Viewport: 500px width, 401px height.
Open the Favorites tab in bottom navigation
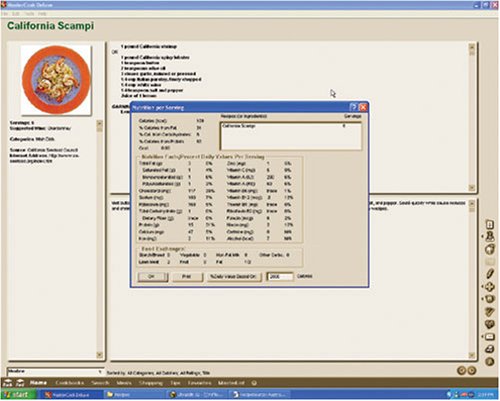(199, 383)
